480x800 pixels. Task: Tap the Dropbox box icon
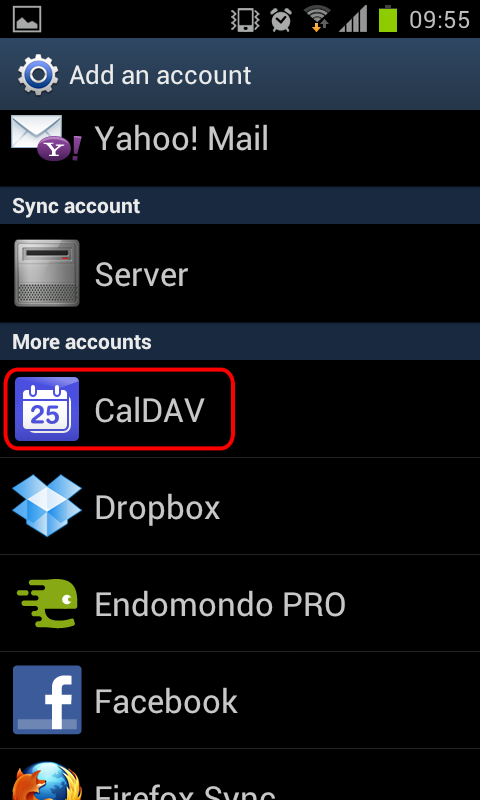click(47, 506)
